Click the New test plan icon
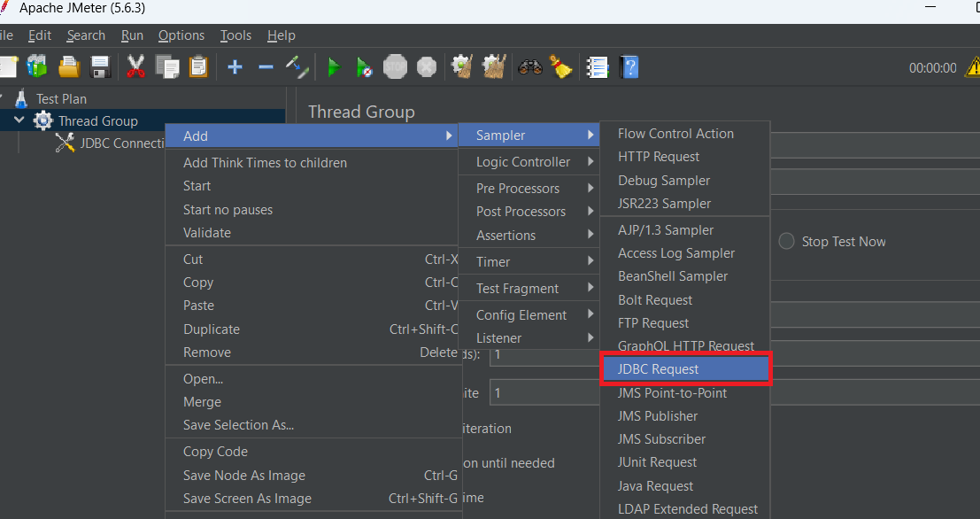The width and height of the screenshot is (980, 519). point(7,66)
